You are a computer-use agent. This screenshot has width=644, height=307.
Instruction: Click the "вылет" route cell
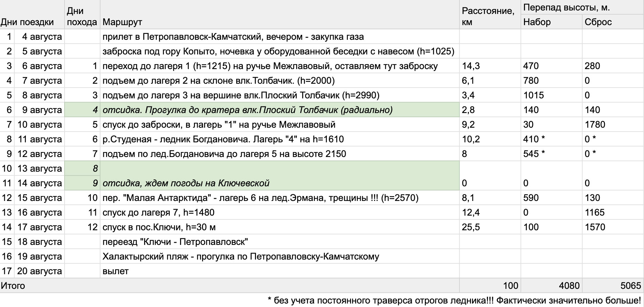click(280, 271)
